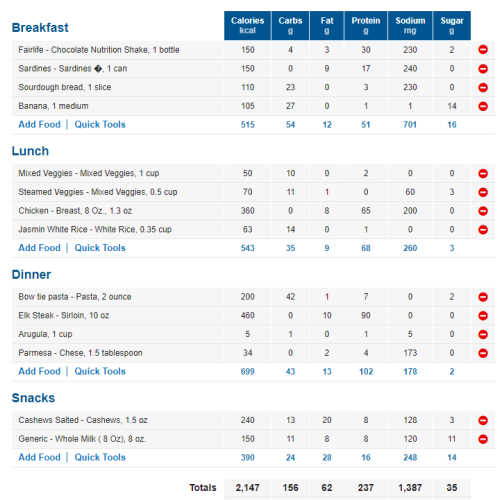The width and height of the screenshot is (502, 500).
Task: Remove Jasmin White Rice entry
Action: tap(483, 229)
